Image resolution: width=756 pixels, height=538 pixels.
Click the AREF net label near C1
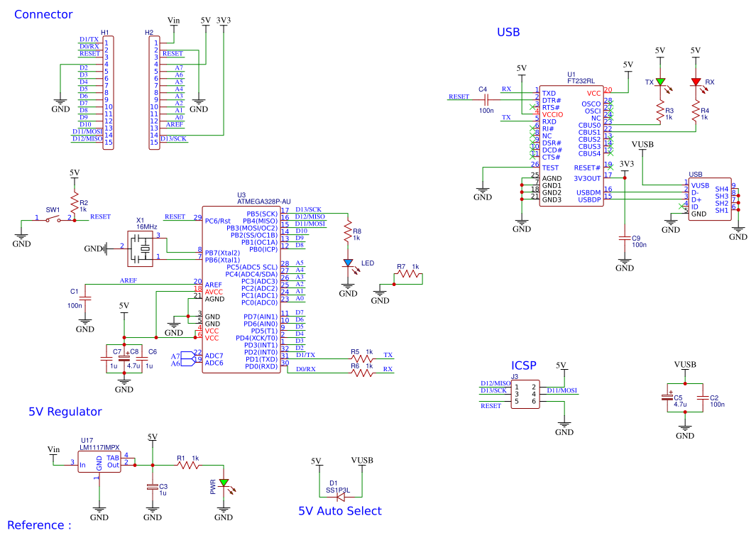[128, 280]
